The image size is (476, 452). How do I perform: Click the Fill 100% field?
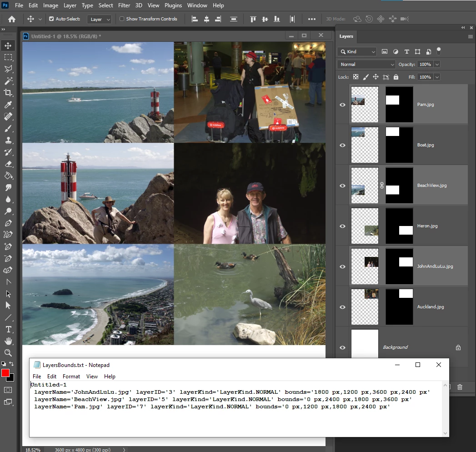pyautogui.click(x=425, y=77)
